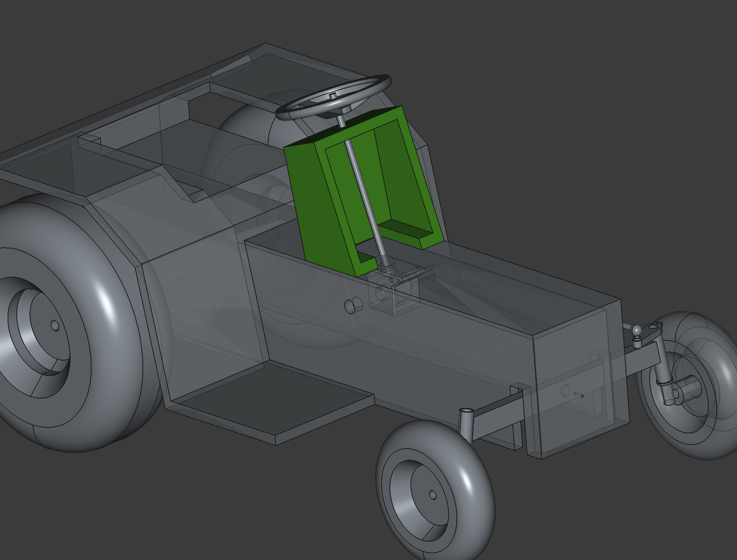Click the ball joint sphere on steering linkage
Image resolution: width=737 pixels, height=560 pixels.
click(x=636, y=330)
